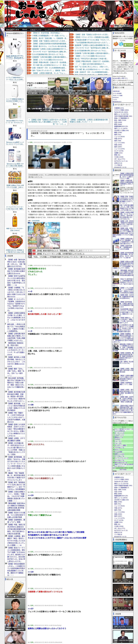Open the まとめサイト速報+ nav item
The width and height of the screenshot is (138, 644).
click(x=99, y=30)
